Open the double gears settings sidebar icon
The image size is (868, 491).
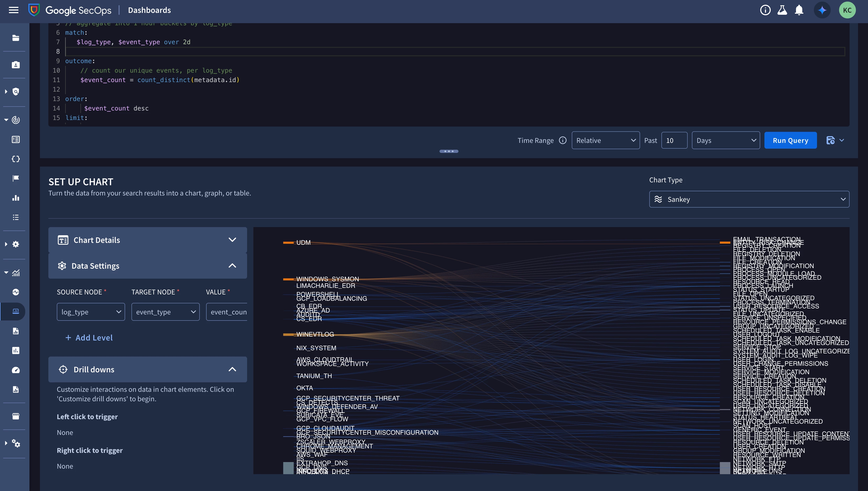coord(16,443)
